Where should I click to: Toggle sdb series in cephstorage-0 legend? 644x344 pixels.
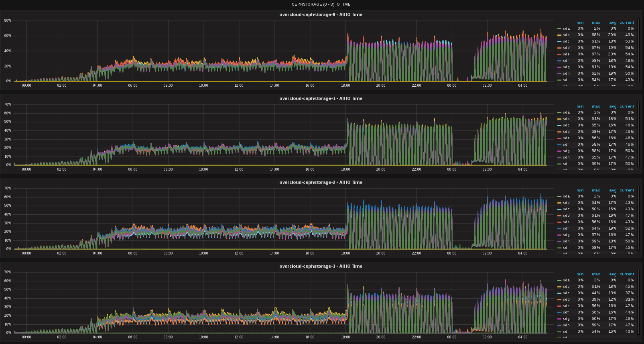coord(566,35)
